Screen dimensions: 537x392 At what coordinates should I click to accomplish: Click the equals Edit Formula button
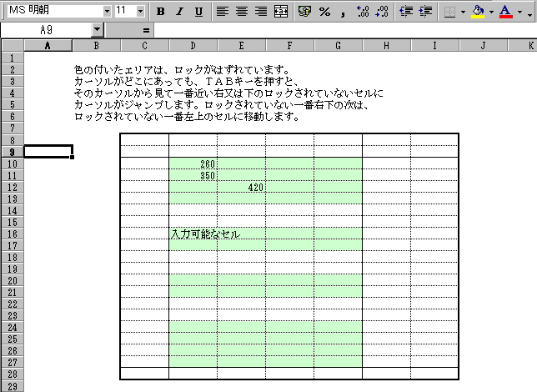(146, 29)
